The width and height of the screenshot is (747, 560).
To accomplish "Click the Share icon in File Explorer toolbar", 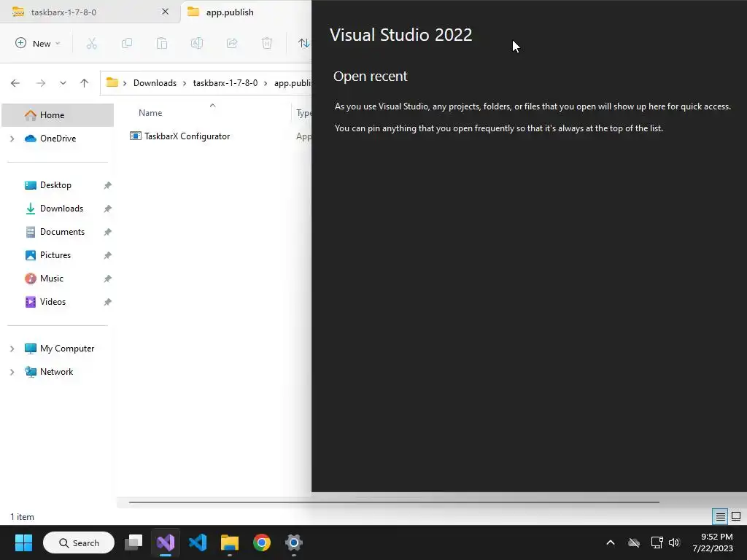I will pos(232,43).
